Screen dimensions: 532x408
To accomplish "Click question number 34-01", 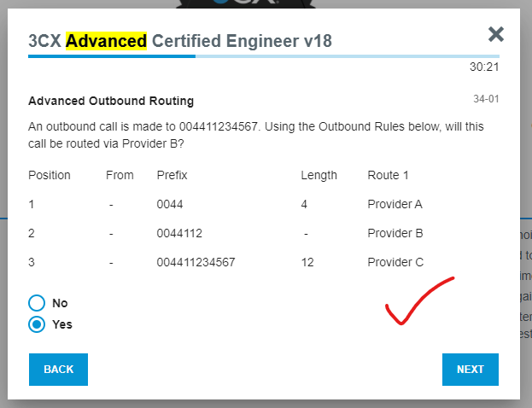I will 486,99.
